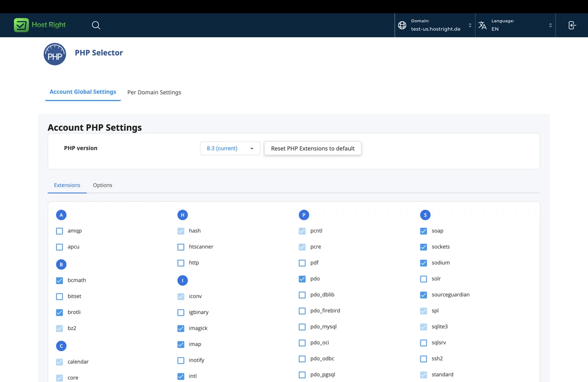Click the logout icon in header
588x382 pixels.
coord(572,25)
